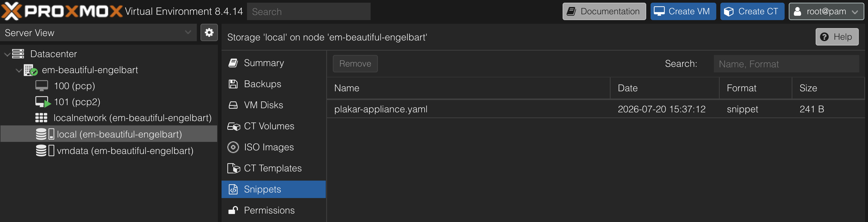The height and width of the screenshot is (222, 868).
Task: Open the localnetwork grid icon entry
Action: pyautogui.click(x=41, y=118)
